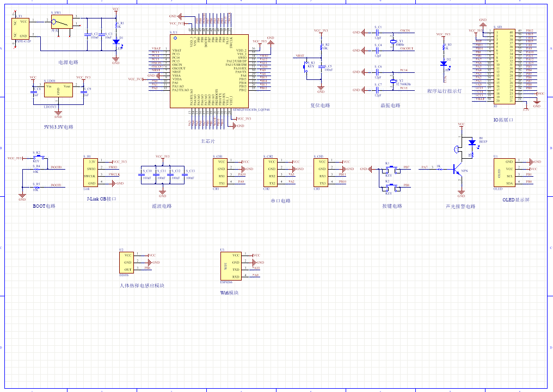
Task: Click the 8MHz crystal S_Y1
Action: (x=393, y=41)
